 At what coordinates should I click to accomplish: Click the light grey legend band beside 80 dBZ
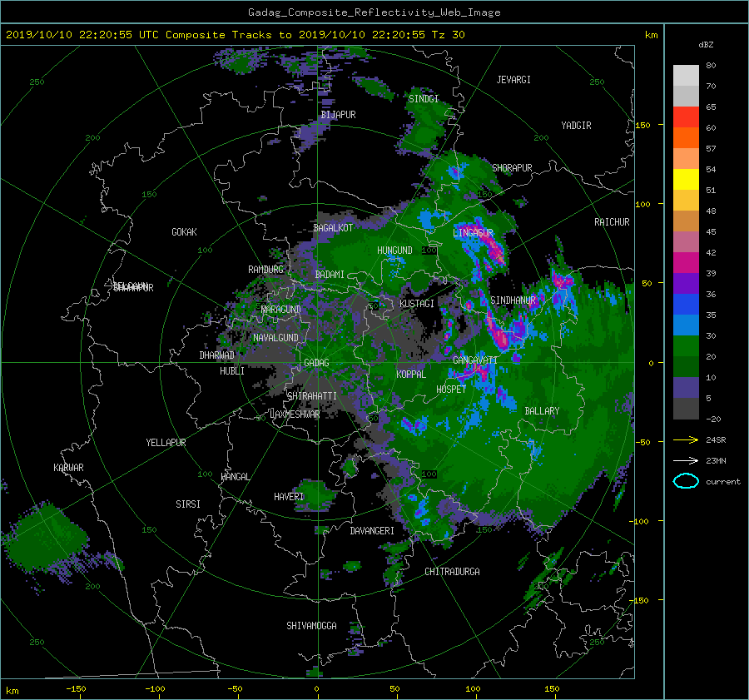click(x=686, y=75)
